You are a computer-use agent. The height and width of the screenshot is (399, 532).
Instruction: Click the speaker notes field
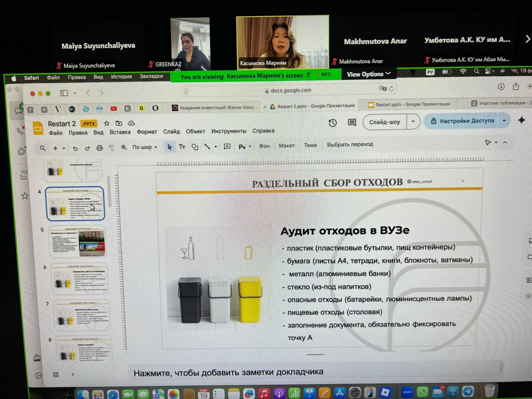coord(228,372)
